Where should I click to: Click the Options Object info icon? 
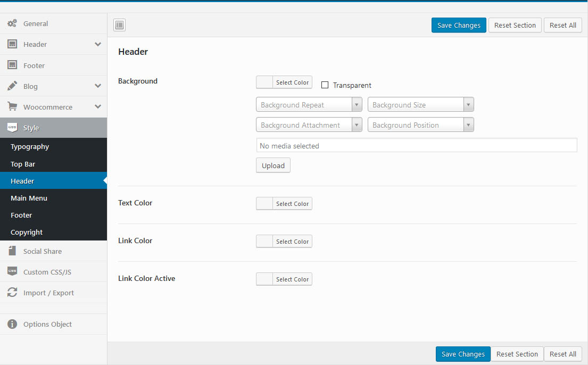click(12, 324)
